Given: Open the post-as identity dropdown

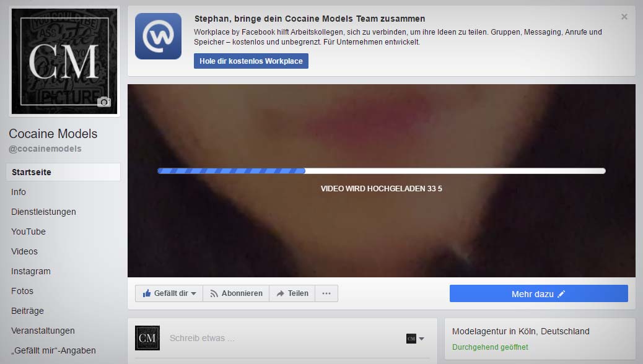Looking at the screenshot, I should 415,339.
